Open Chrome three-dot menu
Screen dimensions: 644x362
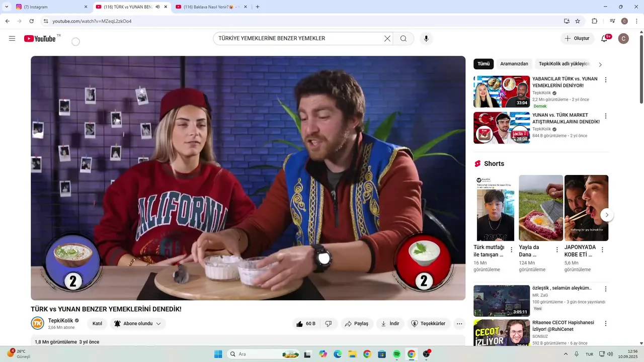pos(637,21)
